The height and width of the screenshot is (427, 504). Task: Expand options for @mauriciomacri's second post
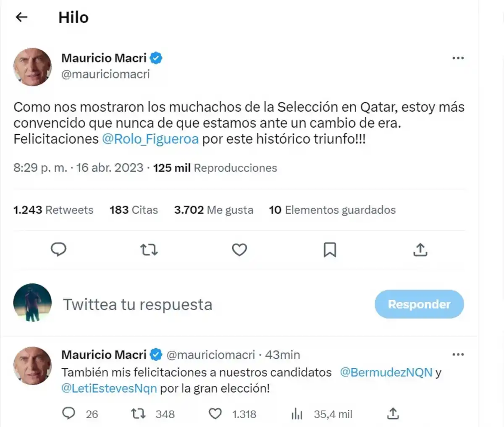[458, 355]
